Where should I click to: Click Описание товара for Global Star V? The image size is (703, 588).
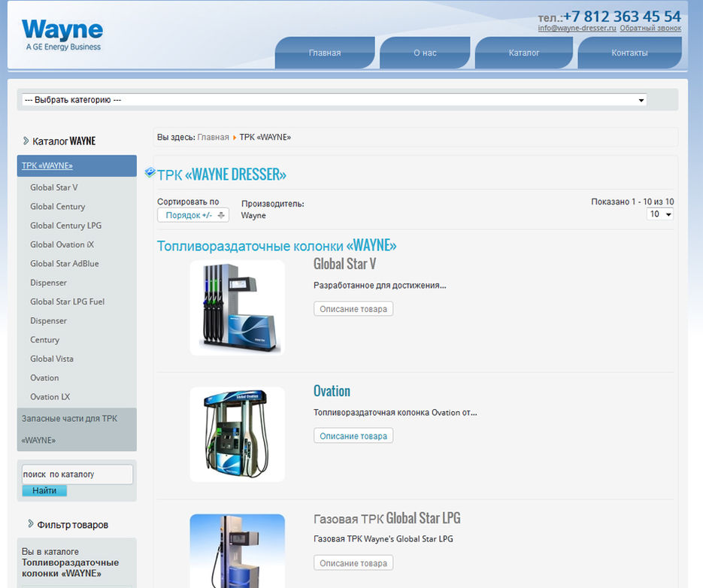click(353, 309)
